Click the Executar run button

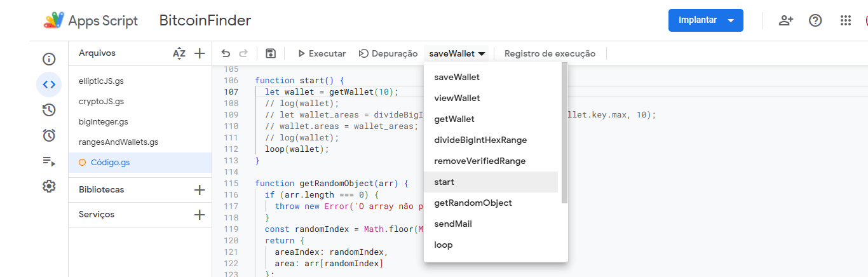[x=322, y=54]
